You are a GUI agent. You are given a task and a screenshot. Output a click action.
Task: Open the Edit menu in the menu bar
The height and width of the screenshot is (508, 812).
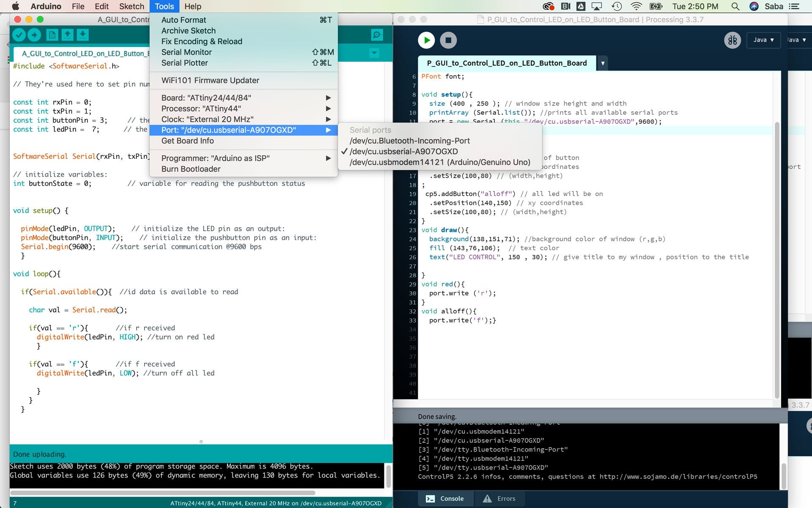101,6
